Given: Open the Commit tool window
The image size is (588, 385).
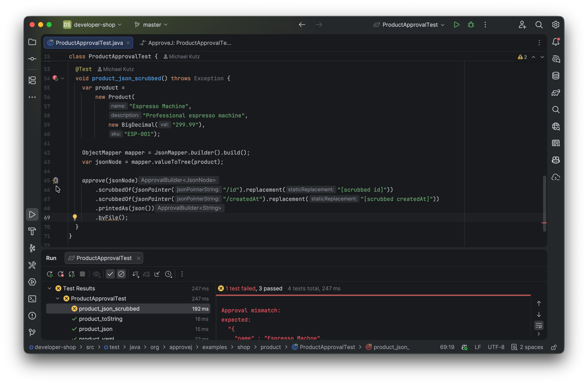Looking at the screenshot, I should [32, 59].
